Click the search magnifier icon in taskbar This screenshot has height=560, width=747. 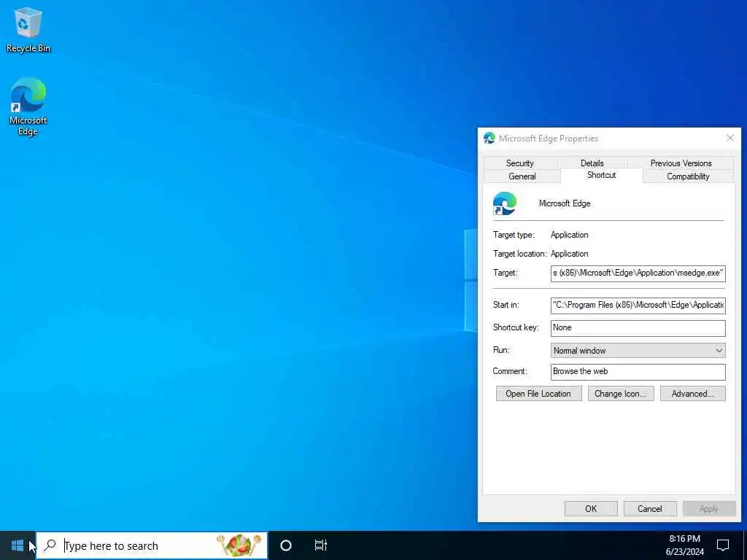click(50, 545)
